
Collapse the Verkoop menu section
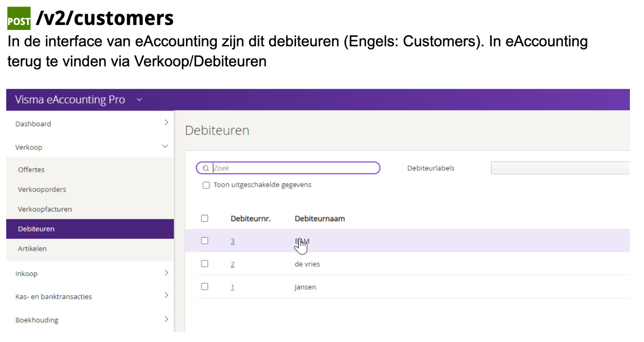[165, 146]
